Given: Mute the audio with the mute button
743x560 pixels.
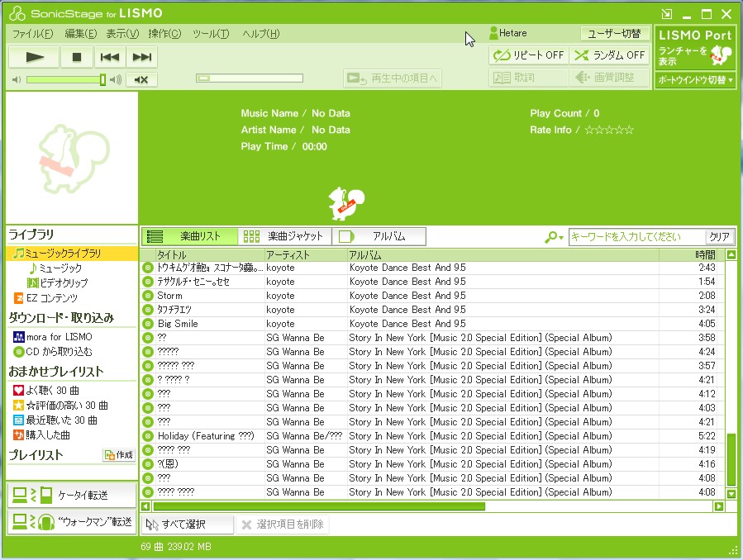Looking at the screenshot, I should coord(141,79).
